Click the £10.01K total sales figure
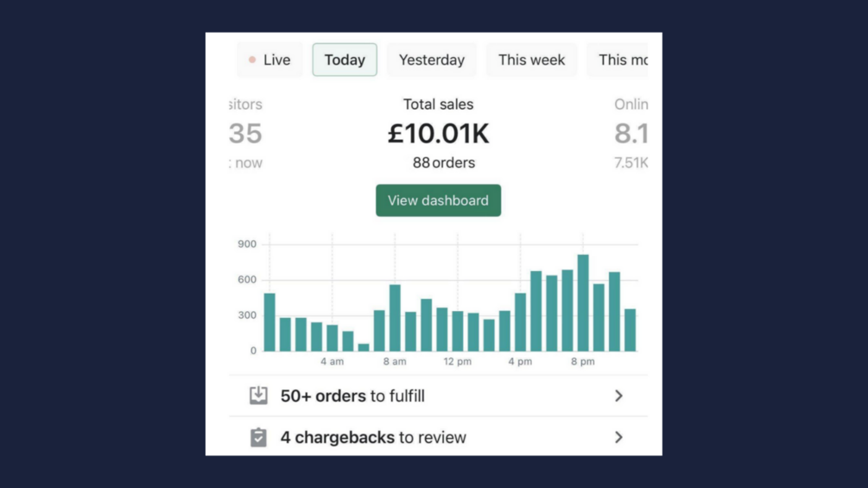The width and height of the screenshot is (868, 488). [x=438, y=134]
